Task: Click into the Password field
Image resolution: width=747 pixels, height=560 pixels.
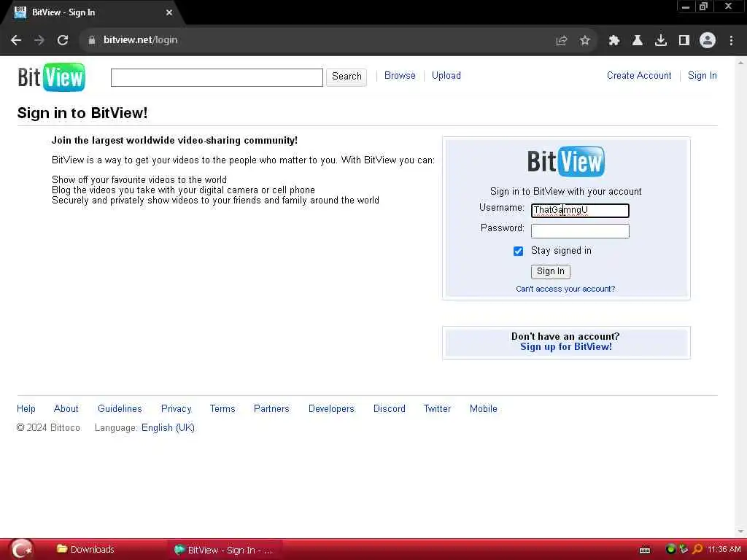Action: [580, 231]
